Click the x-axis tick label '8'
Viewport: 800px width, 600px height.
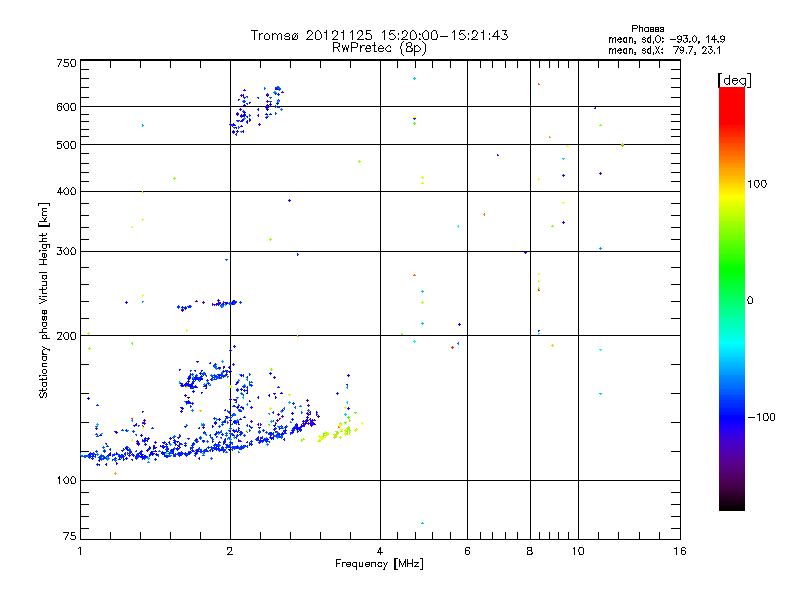coord(530,551)
